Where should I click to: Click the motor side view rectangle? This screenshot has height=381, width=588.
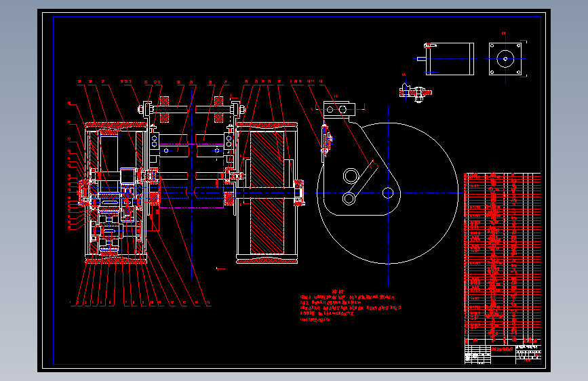point(450,59)
